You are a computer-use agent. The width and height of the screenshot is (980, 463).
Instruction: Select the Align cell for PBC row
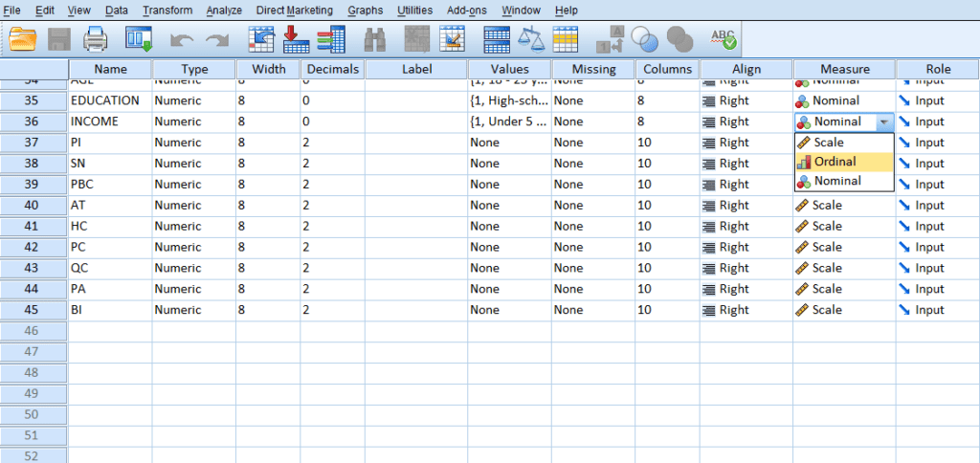(x=746, y=185)
